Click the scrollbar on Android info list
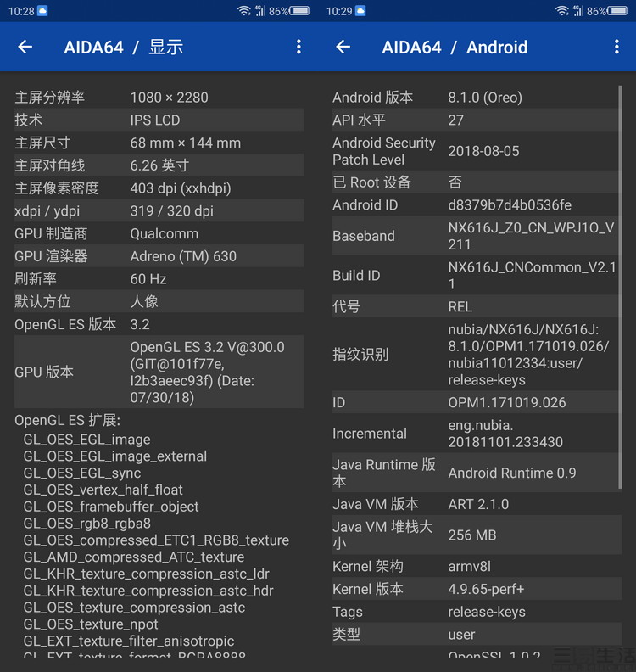 (x=621, y=288)
